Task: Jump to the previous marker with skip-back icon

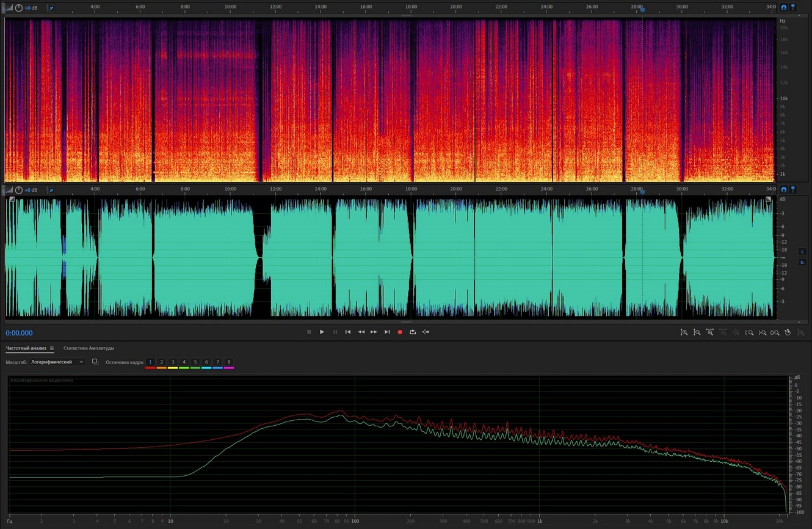Action: (348, 332)
